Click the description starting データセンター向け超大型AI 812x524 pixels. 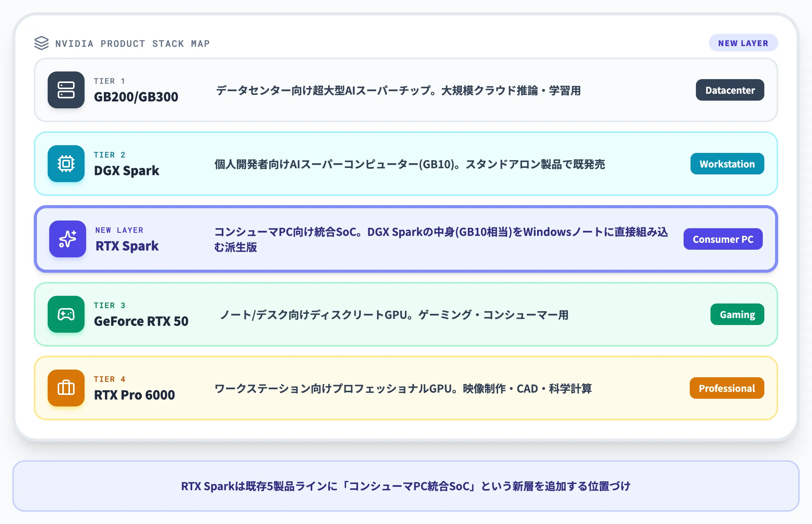click(398, 90)
